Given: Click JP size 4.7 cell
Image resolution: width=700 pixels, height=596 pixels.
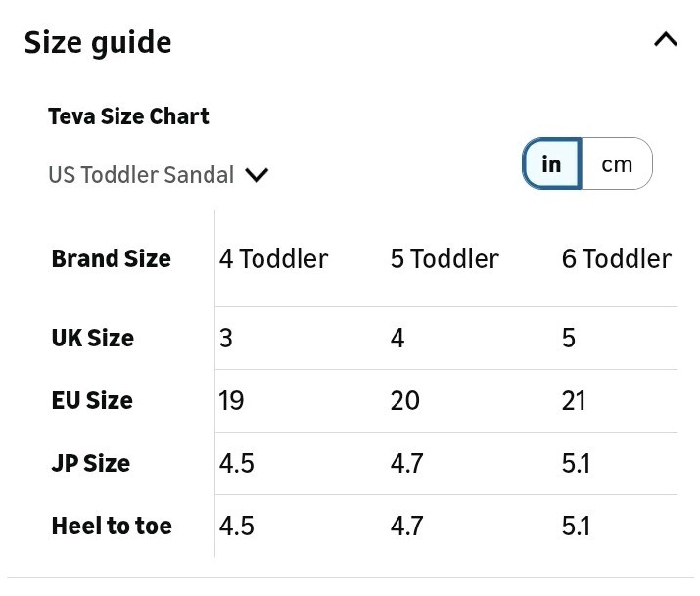Looking at the screenshot, I should point(406,463).
